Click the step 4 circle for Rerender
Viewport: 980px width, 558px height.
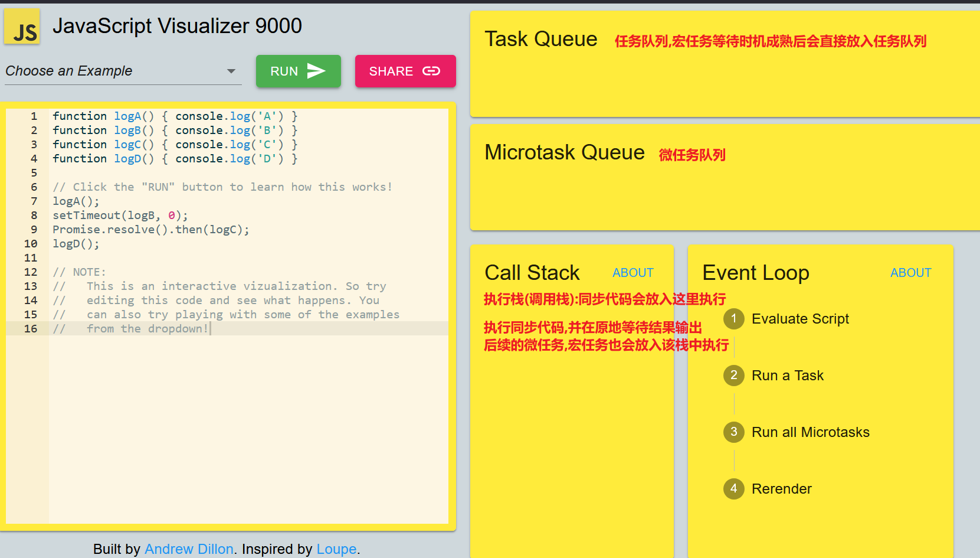(x=733, y=489)
